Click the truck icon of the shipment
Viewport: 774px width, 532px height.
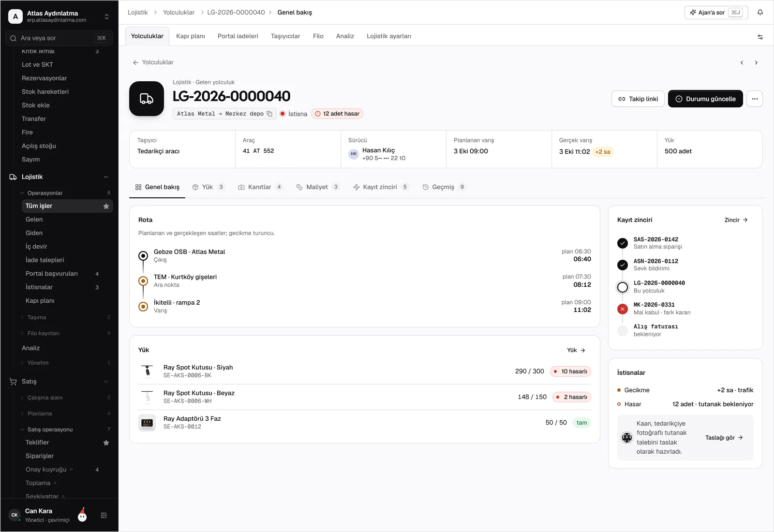click(147, 99)
